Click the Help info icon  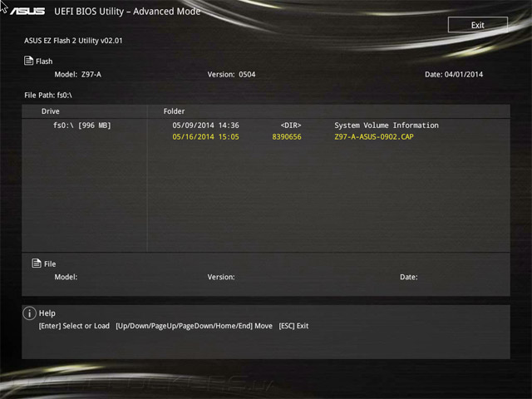coord(30,313)
